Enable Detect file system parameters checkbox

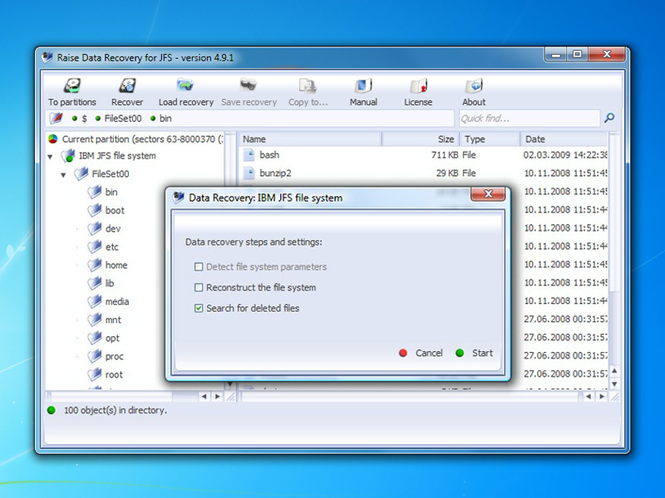click(x=198, y=267)
